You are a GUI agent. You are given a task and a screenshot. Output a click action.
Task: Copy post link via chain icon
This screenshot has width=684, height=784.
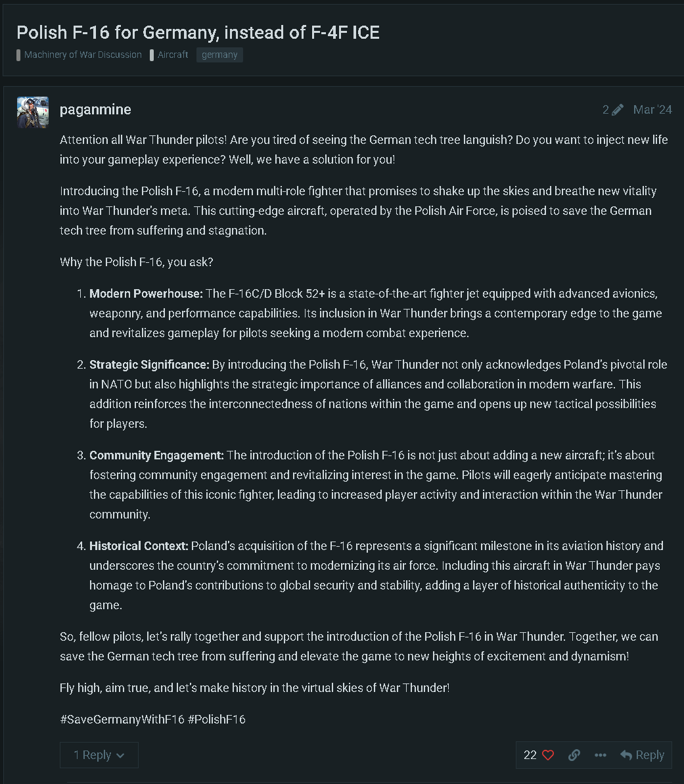point(574,755)
